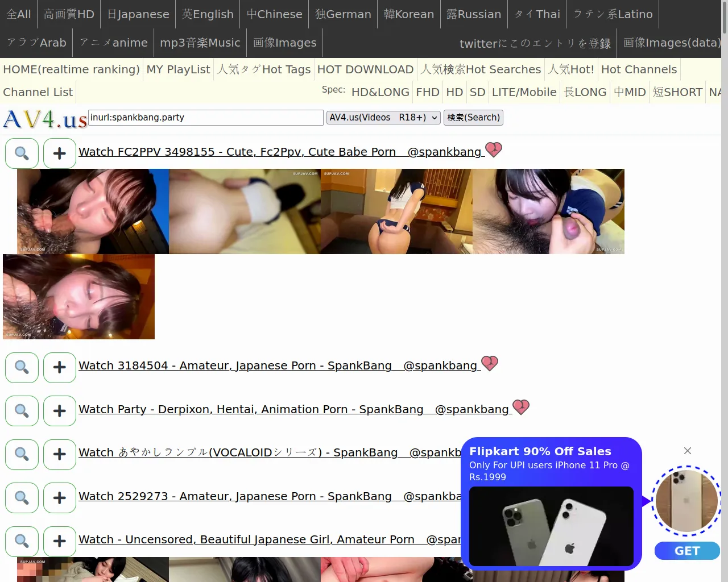728x582 pixels.
Task: Choose the 独German category
Action: 343,14
